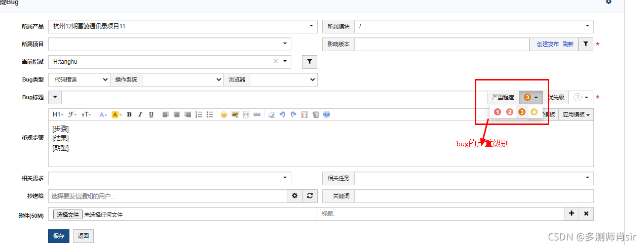The height and width of the screenshot is (246, 644).
Task: Focus the 影响版本 input field
Action: click(x=442, y=44)
